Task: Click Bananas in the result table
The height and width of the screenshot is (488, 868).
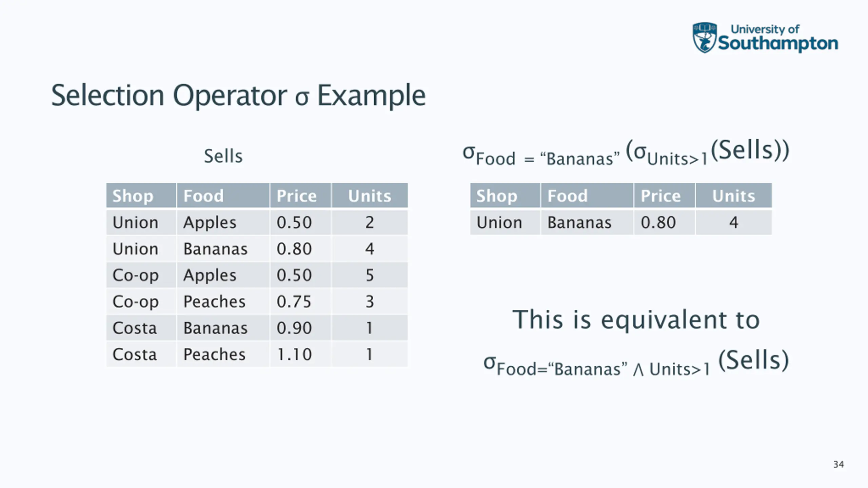Action: [579, 223]
